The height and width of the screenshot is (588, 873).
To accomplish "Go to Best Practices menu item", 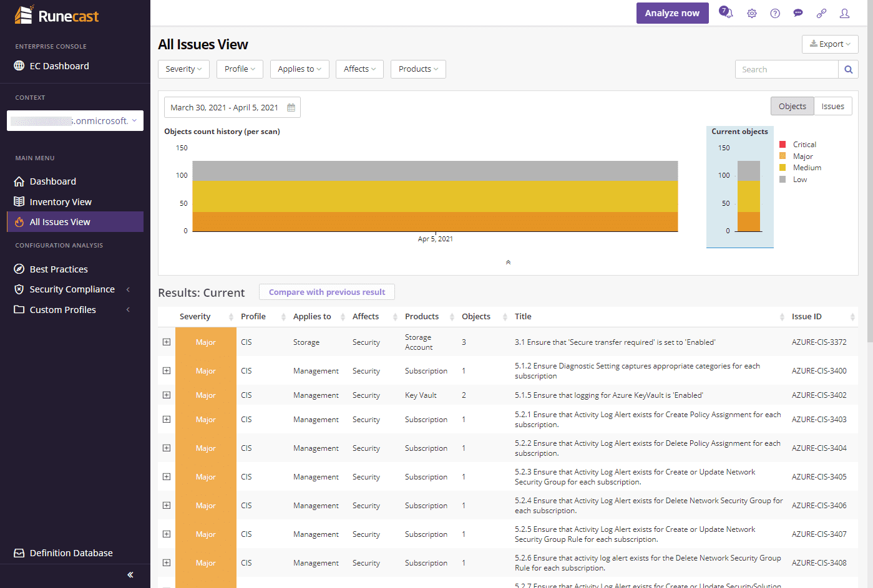I will pyautogui.click(x=59, y=269).
